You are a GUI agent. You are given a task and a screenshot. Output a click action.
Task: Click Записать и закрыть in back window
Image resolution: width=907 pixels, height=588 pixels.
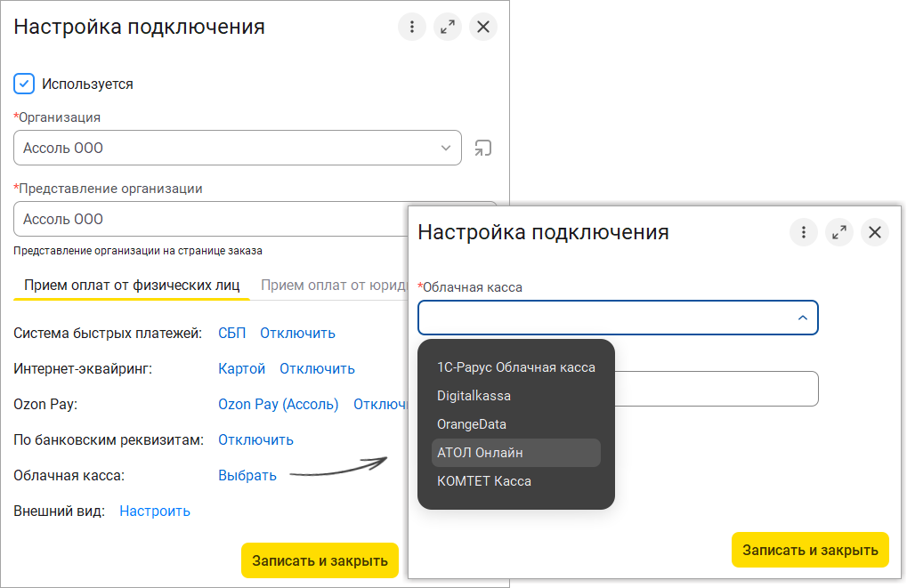(x=320, y=560)
